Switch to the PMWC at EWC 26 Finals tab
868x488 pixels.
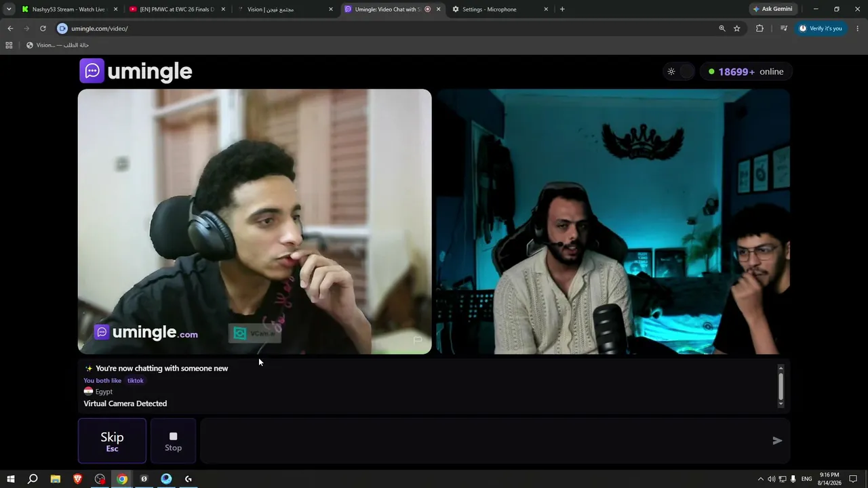point(176,9)
